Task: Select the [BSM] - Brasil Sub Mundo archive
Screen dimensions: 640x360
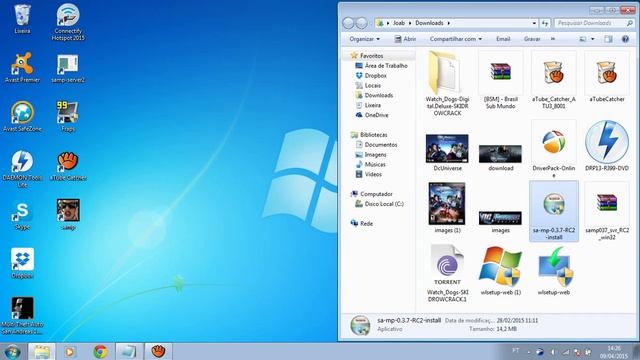Action: coord(500,80)
